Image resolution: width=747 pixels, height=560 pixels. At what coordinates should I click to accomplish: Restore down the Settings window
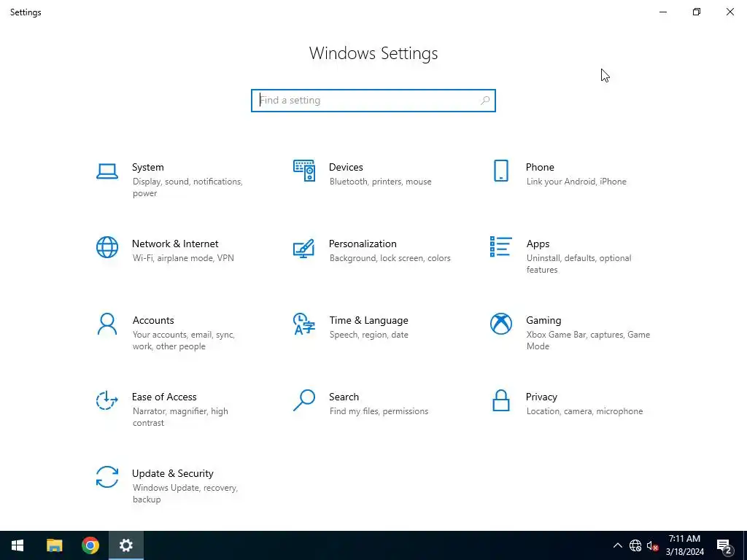pyautogui.click(x=697, y=12)
